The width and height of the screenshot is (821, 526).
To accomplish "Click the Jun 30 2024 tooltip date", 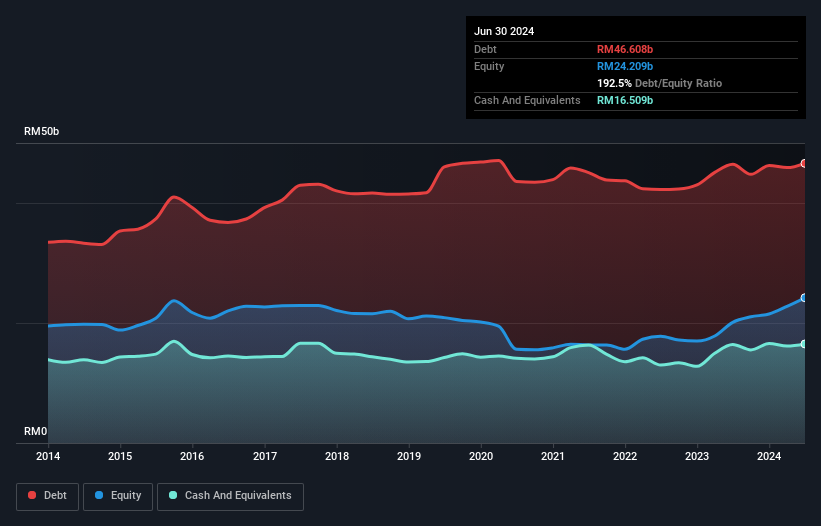I will coord(504,31).
